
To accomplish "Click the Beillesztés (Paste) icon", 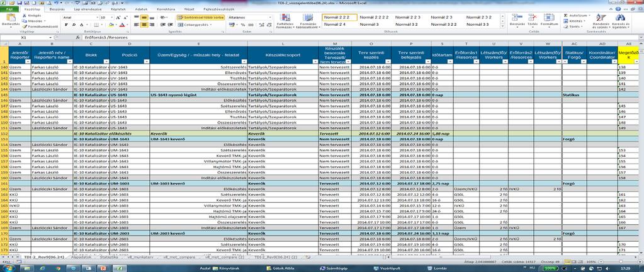I will tap(11, 18).
